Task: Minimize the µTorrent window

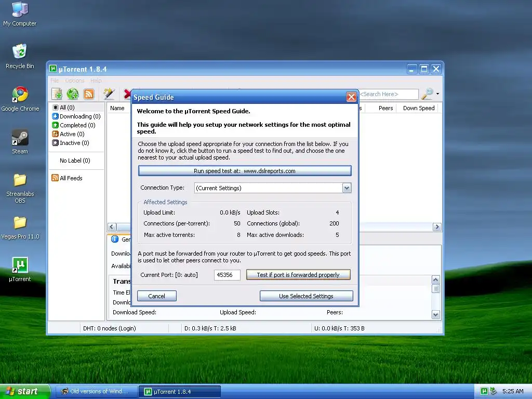Action: pyautogui.click(x=412, y=69)
